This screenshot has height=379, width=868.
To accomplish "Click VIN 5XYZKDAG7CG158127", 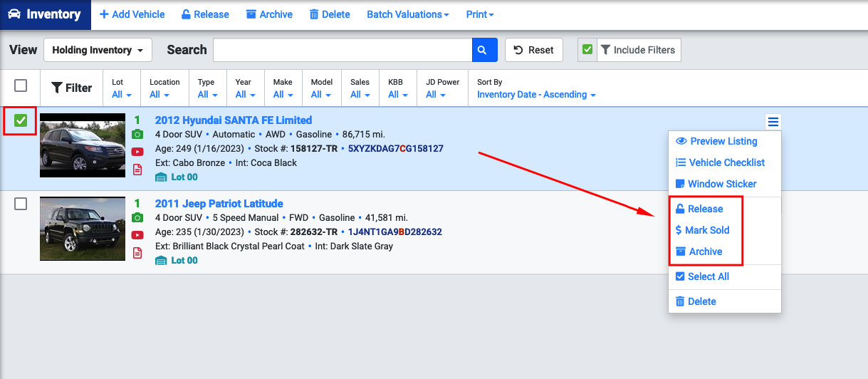I will tap(396, 149).
